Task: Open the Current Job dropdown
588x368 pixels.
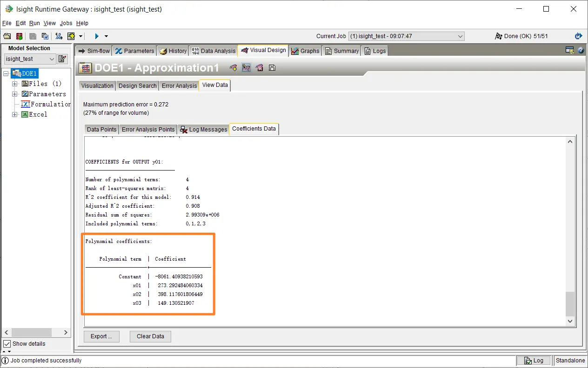Action: click(460, 36)
